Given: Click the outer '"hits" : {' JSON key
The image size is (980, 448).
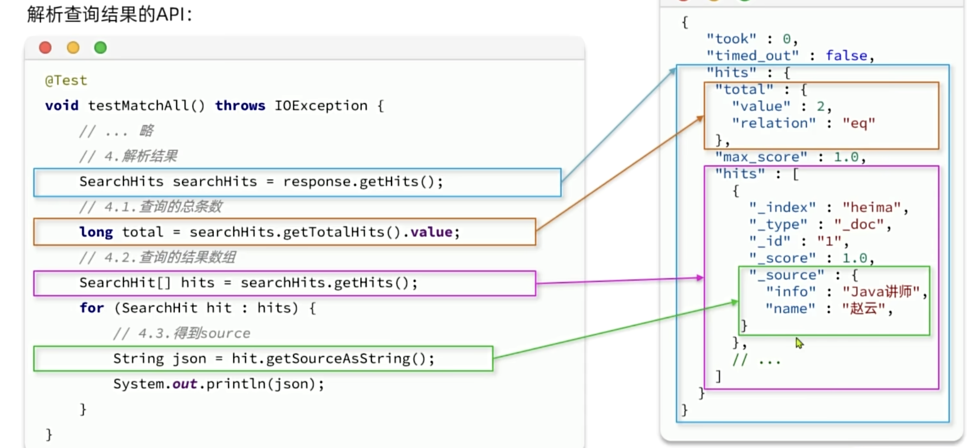Looking at the screenshot, I should (x=748, y=72).
